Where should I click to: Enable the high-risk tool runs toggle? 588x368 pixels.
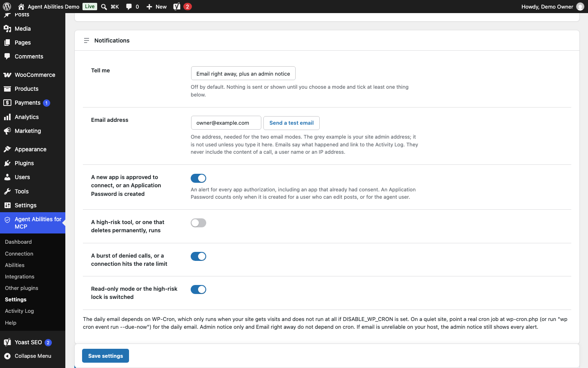(198, 223)
